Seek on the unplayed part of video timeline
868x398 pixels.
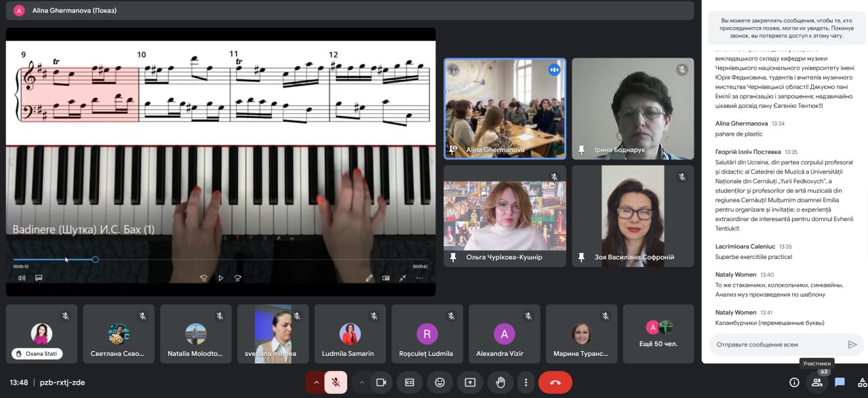263,260
